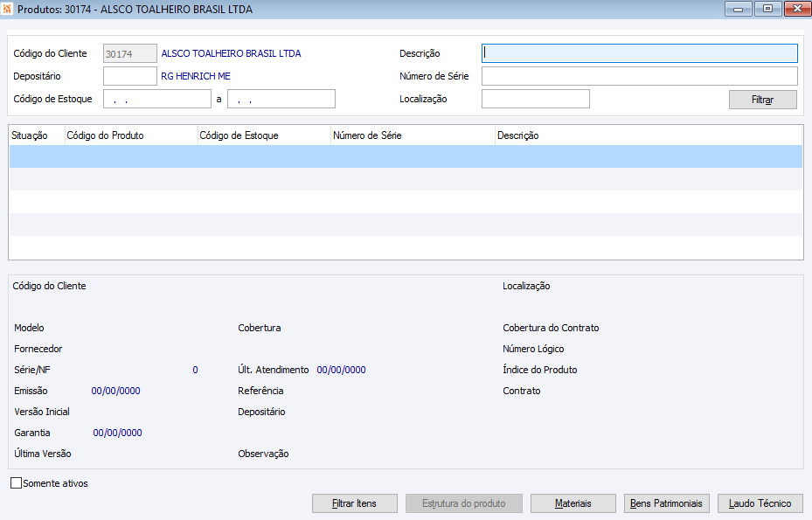The image size is (812, 520).
Task: Click the Contrato label
Action: (x=522, y=391)
